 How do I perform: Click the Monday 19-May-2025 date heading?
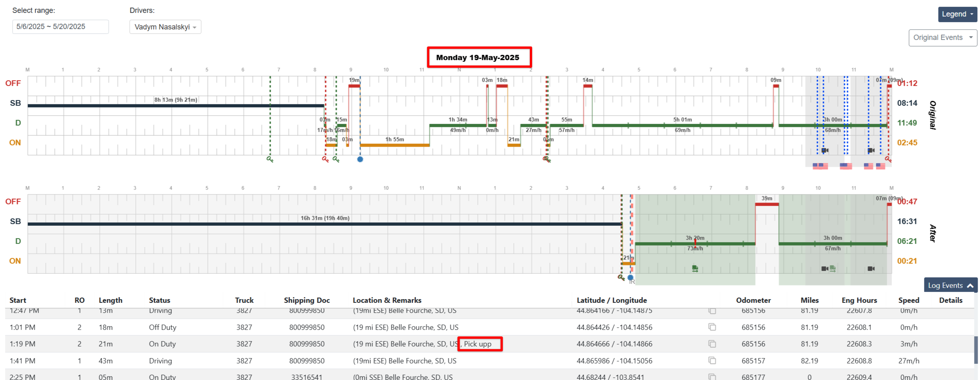point(478,57)
